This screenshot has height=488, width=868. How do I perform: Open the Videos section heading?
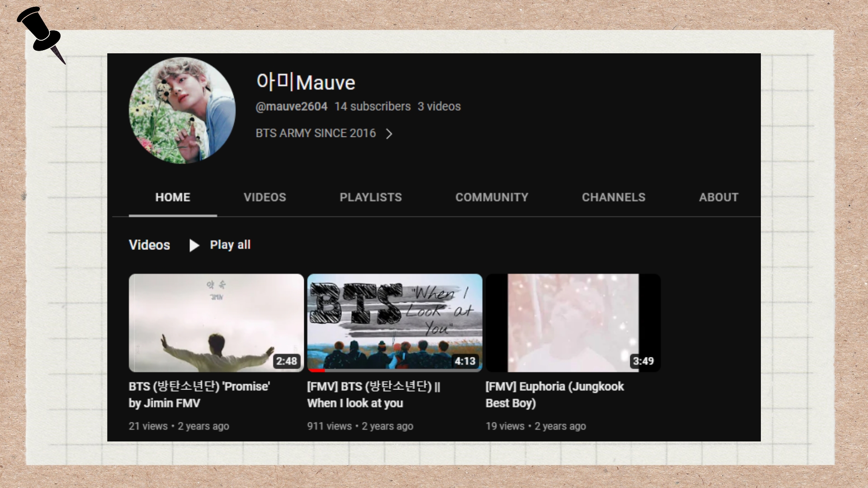pos(149,245)
